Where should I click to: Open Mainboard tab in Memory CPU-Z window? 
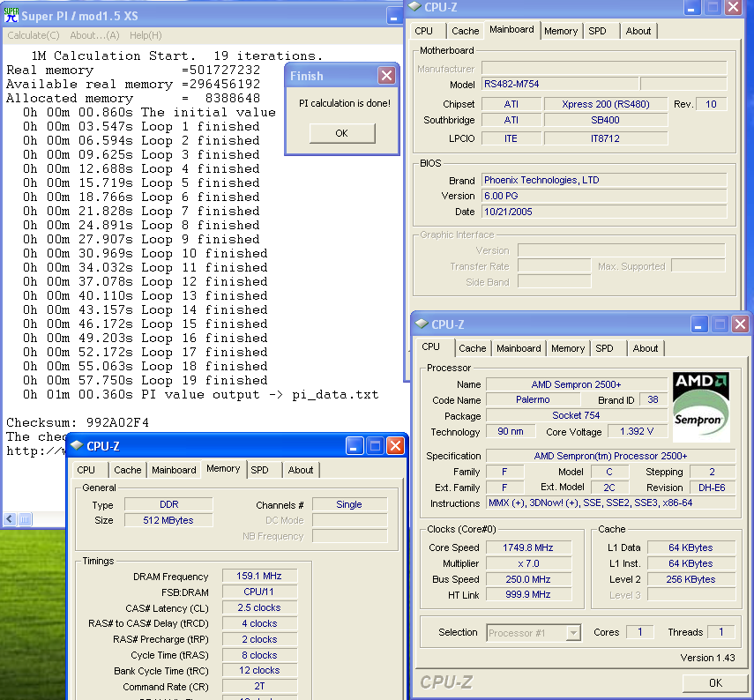[174, 470]
